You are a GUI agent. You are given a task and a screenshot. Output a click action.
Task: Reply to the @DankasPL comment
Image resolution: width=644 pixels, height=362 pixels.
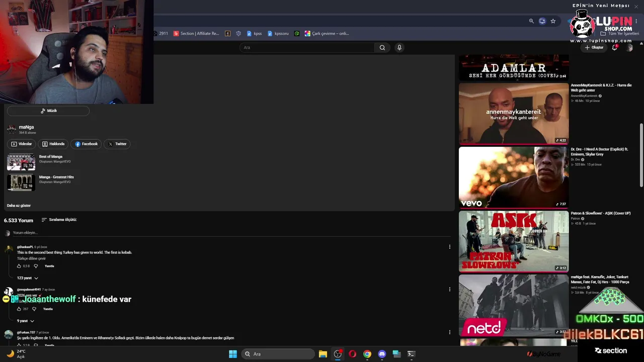coord(49,266)
